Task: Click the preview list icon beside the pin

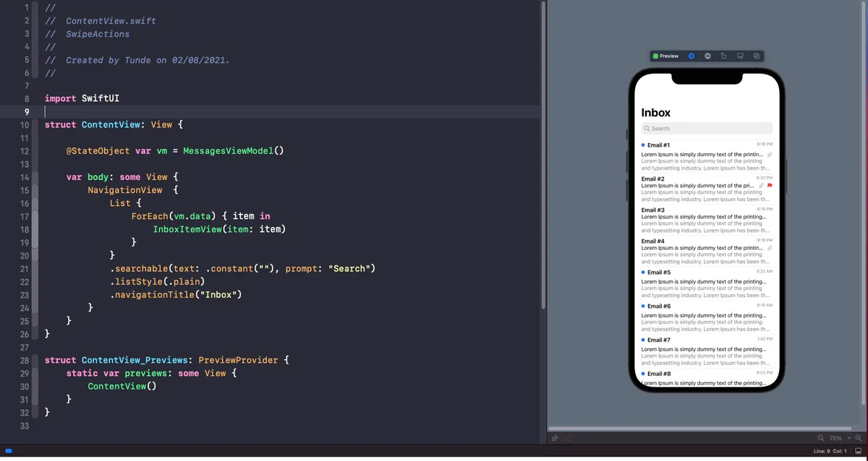Action: (568, 438)
